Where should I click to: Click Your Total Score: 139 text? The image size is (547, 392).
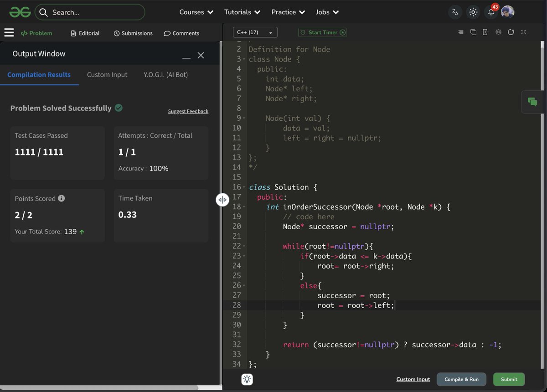pyautogui.click(x=50, y=232)
